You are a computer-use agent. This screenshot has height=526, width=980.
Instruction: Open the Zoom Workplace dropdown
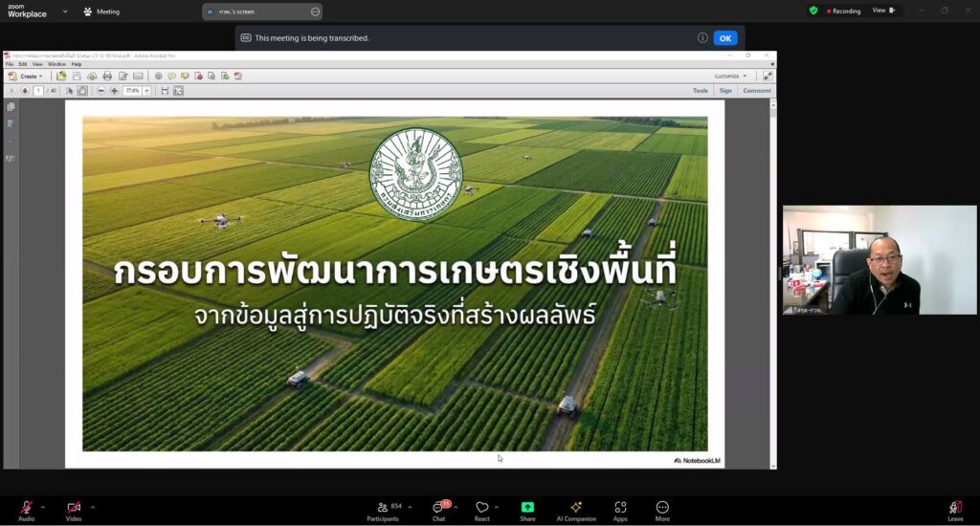point(65,11)
